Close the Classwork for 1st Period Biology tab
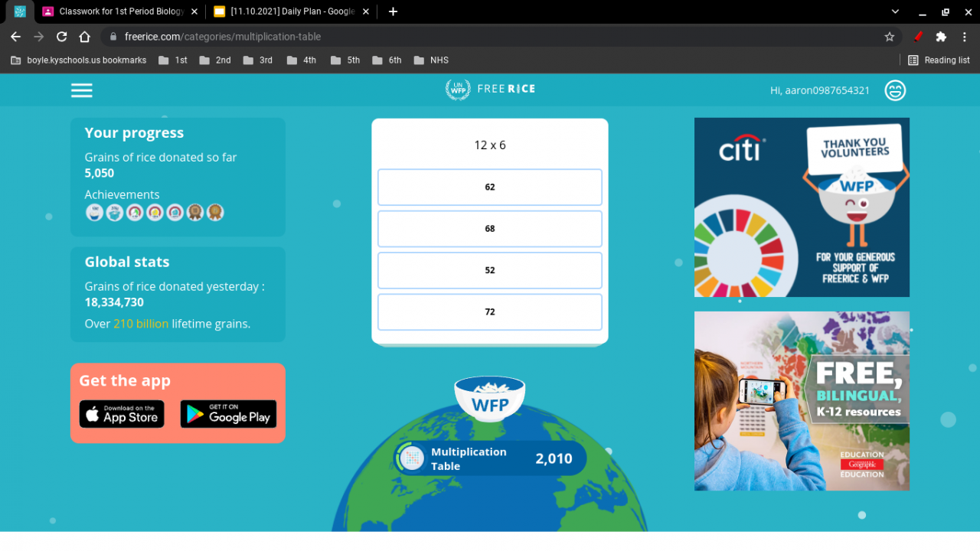The image size is (980, 551). pos(194,11)
